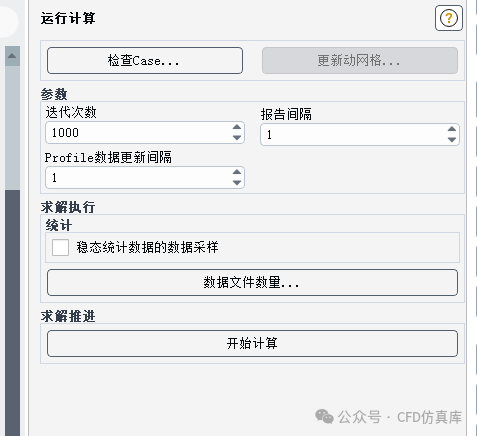
Task: Decrease 报告间隔 with down arrow
Action: (452, 140)
